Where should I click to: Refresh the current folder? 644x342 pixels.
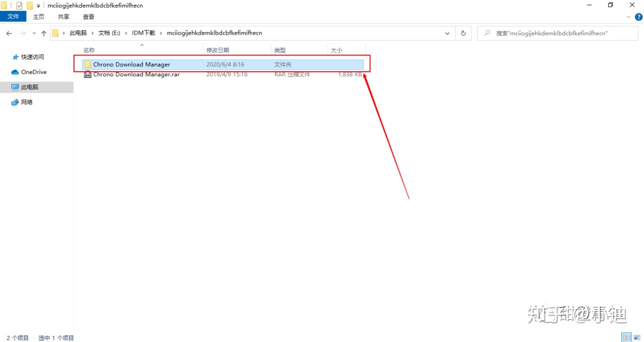(x=463, y=33)
